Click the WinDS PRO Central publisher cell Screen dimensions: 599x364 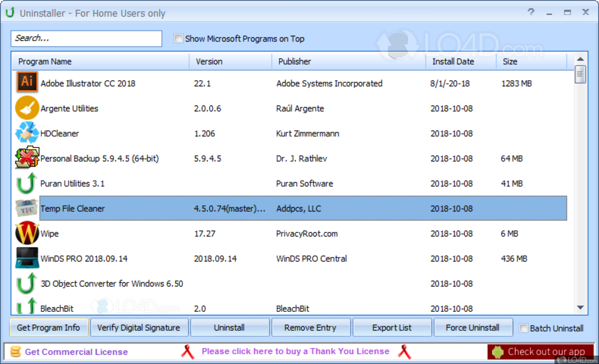tap(311, 258)
